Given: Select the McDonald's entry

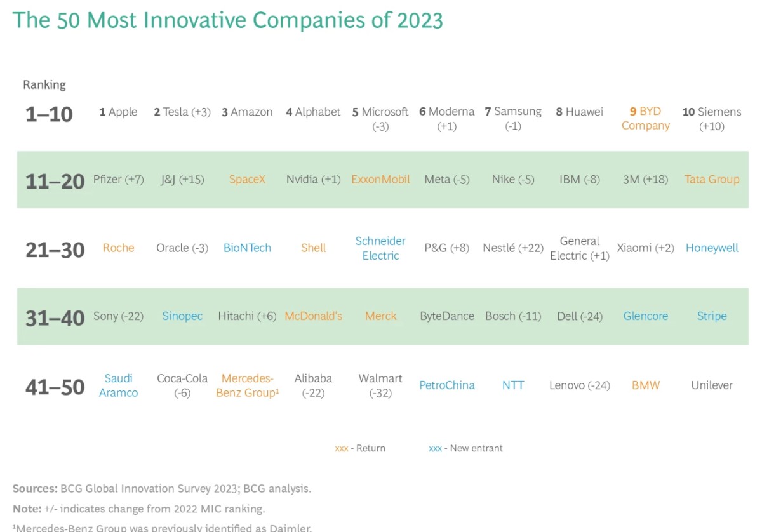Looking at the screenshot, I should tap(314, 316).
